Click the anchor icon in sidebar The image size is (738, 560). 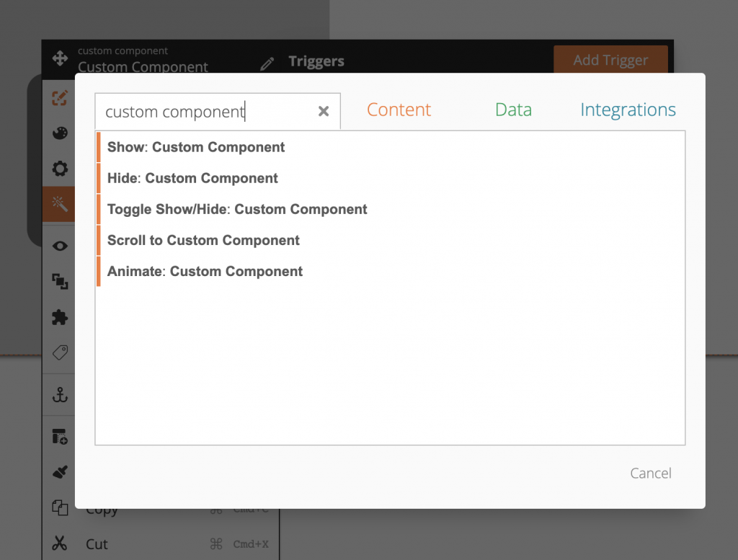60,394
